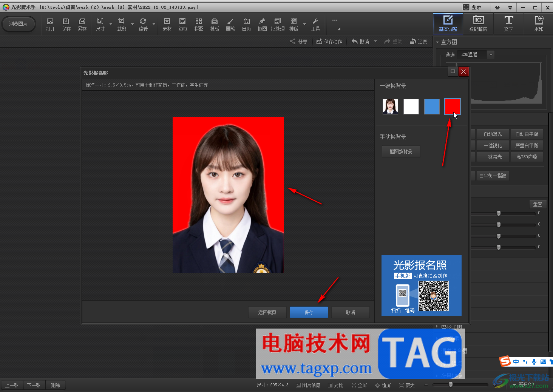Open the 素材 (Materials) tool

point(167,25)
